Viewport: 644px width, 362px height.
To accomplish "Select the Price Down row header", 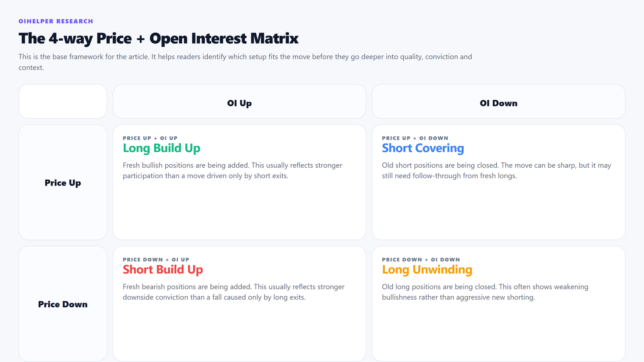I will (x=63, y=304).
